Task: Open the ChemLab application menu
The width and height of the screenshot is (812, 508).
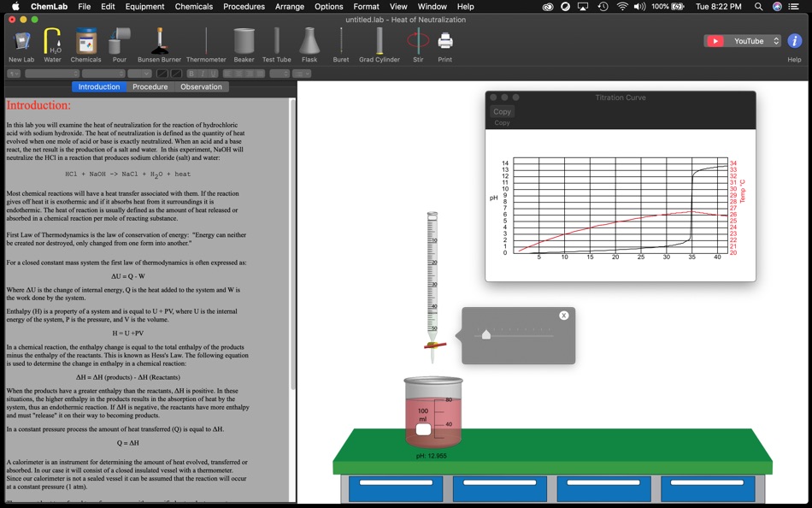Action: [50, 7]
